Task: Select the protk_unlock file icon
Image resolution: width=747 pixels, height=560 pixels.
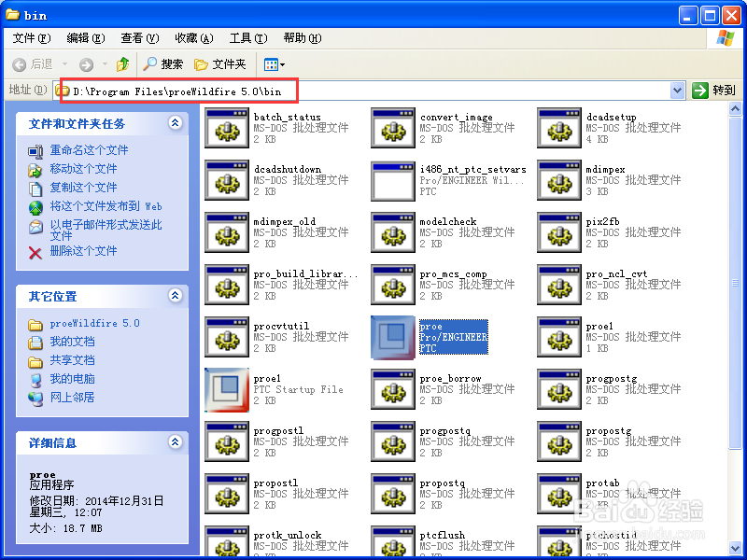Action: point(226,539)
